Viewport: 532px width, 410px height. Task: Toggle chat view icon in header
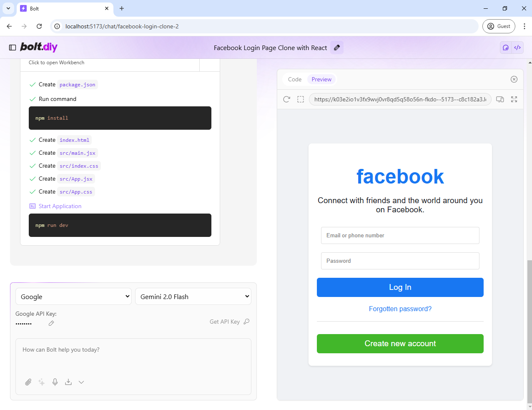pyautogui.click(x=506, y=48)
